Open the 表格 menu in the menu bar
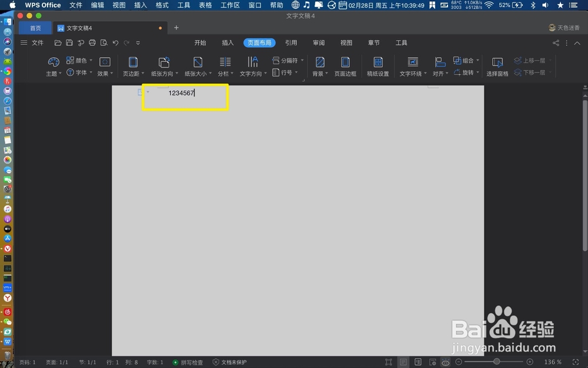Screen dimensions: 588x368 point(205,5)
